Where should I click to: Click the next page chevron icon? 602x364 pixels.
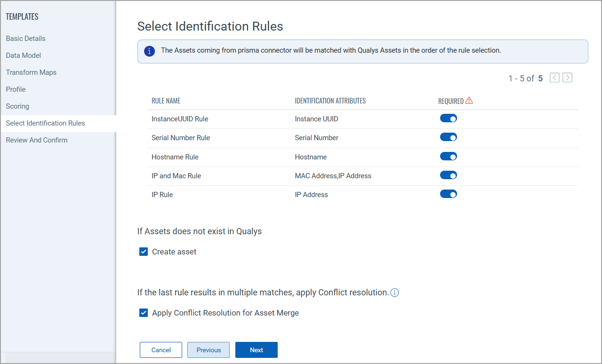[567, 78]
